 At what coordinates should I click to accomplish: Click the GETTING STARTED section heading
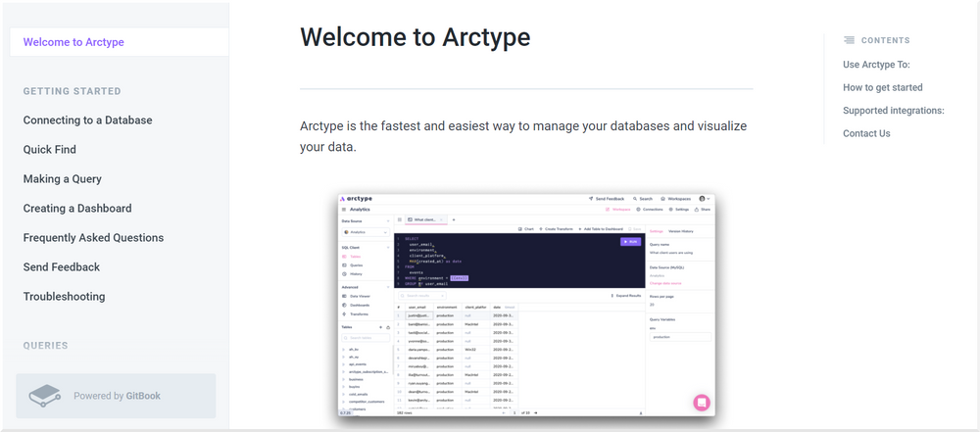[x=72, y=91]
